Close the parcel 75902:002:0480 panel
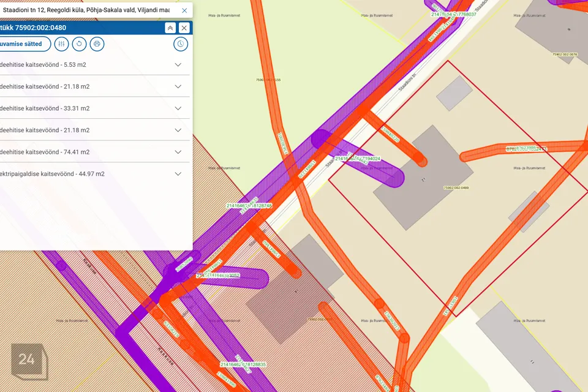The width and height of the screenshot is (588, 392). point(184,28)
